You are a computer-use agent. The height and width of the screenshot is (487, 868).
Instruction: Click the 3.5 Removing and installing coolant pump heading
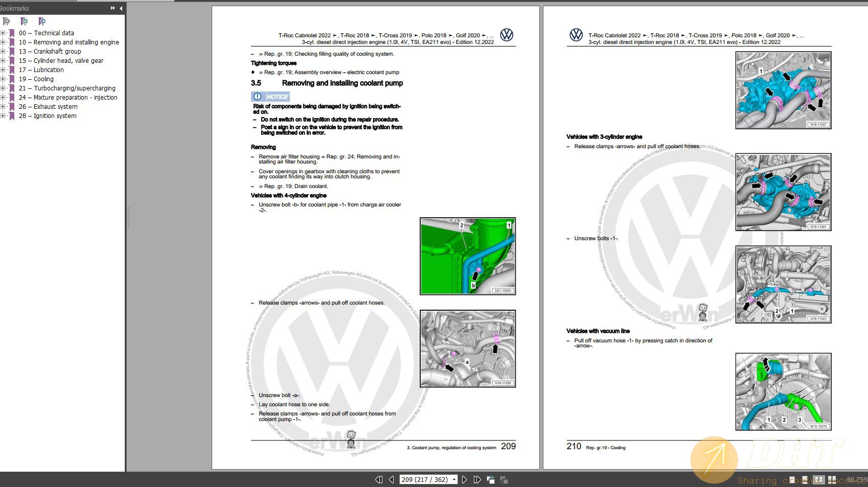click(x=327, y=83)
